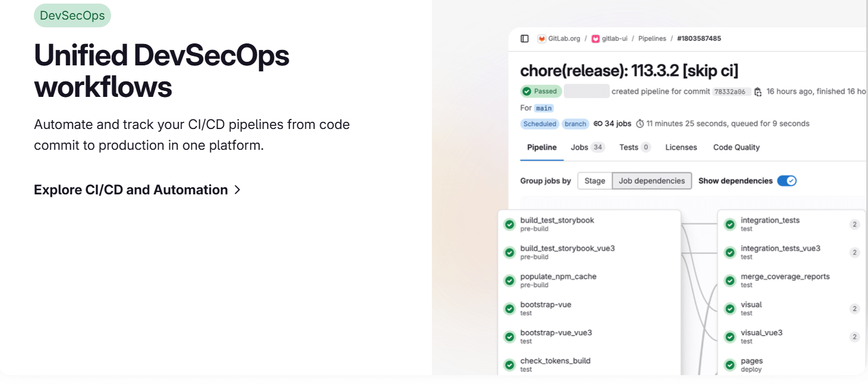Switch to the Pipeline tab
Viewport: 868px width, 384px height.
(542, 147)
